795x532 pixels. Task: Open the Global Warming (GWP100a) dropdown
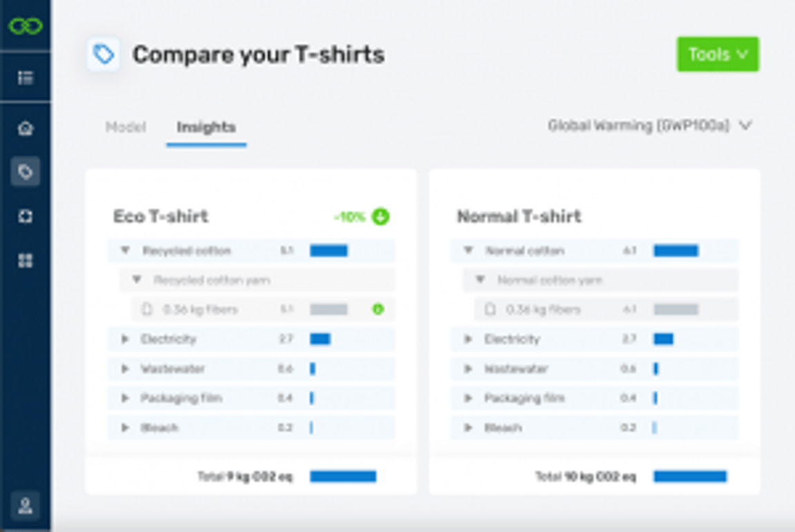tap(649, 126)
